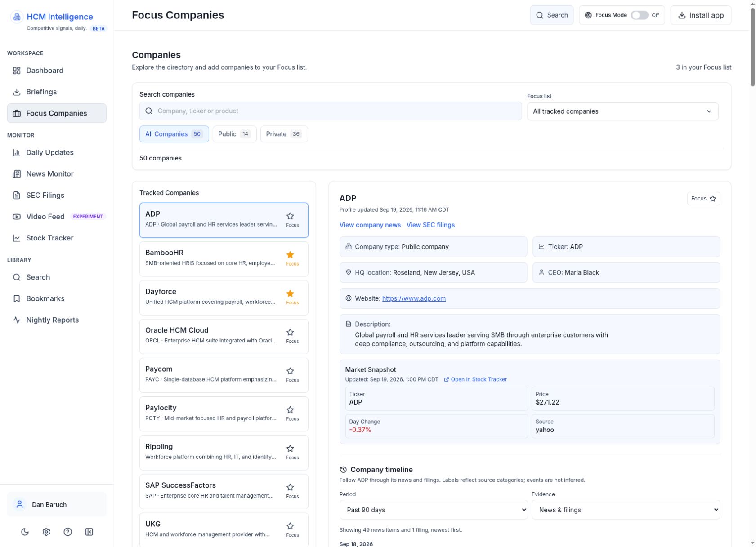Toggle the Focus Mode switch

tap(639, 15)
